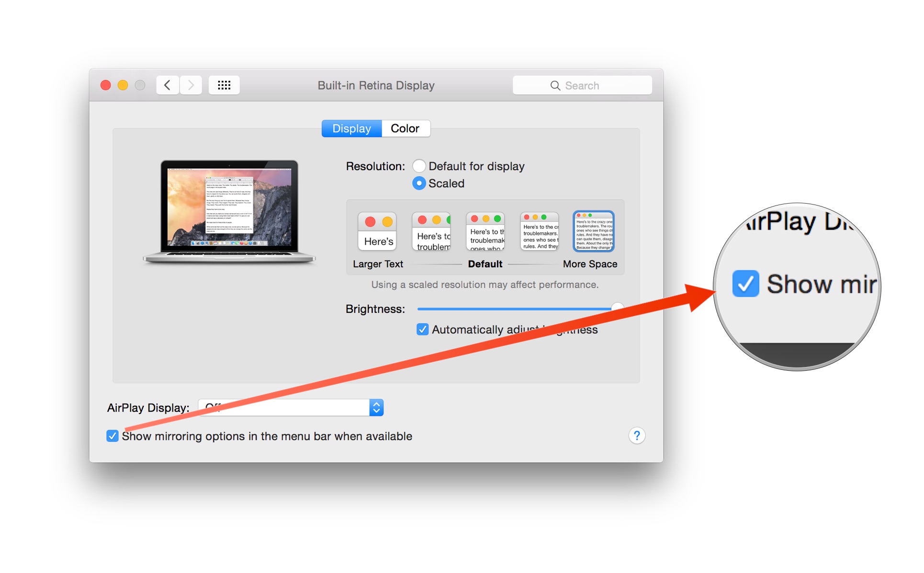Toggle Show mirroring options checkbox
Image resolution: width=924 pixels, height=573 pixels.
point(111,435)
